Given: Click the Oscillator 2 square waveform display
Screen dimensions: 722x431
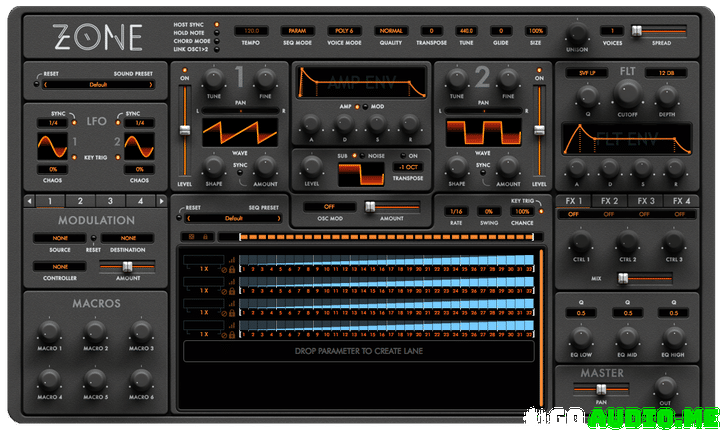Looking at the screenshot, I should (x=469, y=134).
